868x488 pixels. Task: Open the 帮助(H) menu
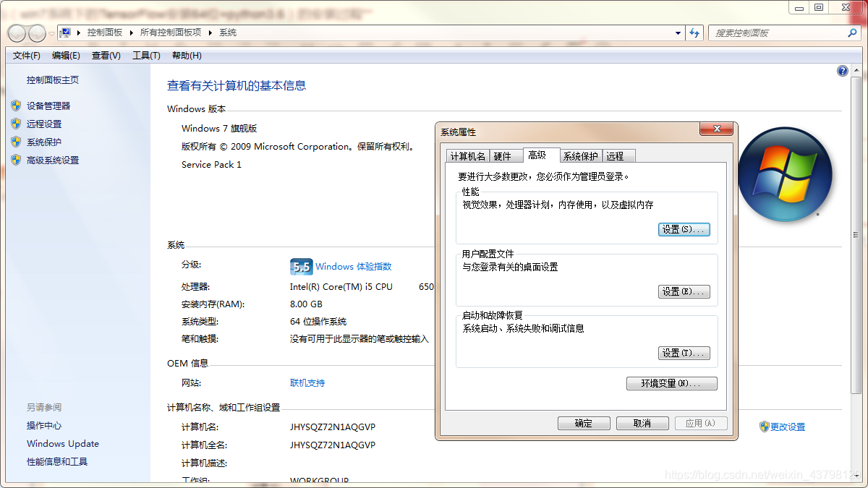187,56
